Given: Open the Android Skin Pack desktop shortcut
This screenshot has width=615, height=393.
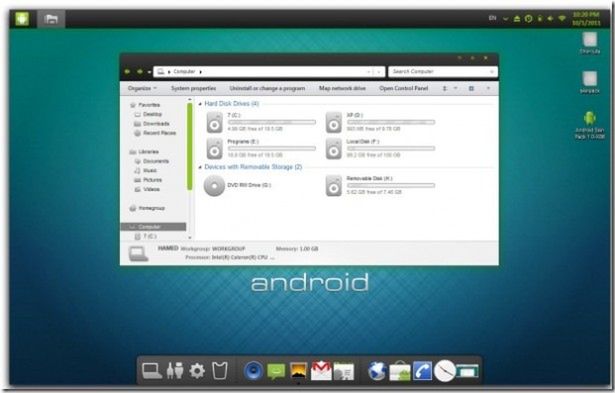Looking at the screenshot, I should [x=590, y=125].
